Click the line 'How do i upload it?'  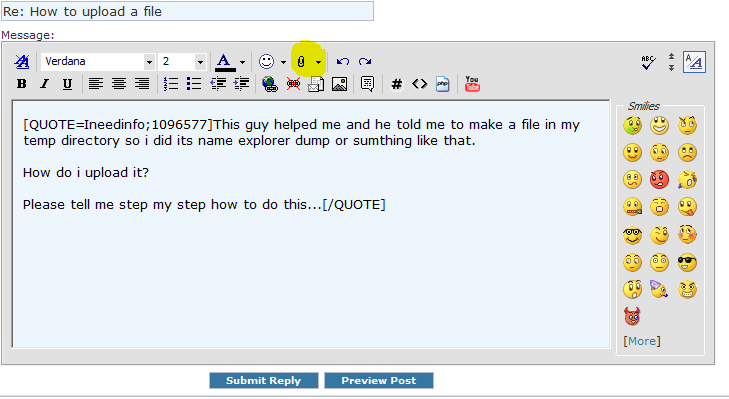pyautogui.click(x=86, y=173)
